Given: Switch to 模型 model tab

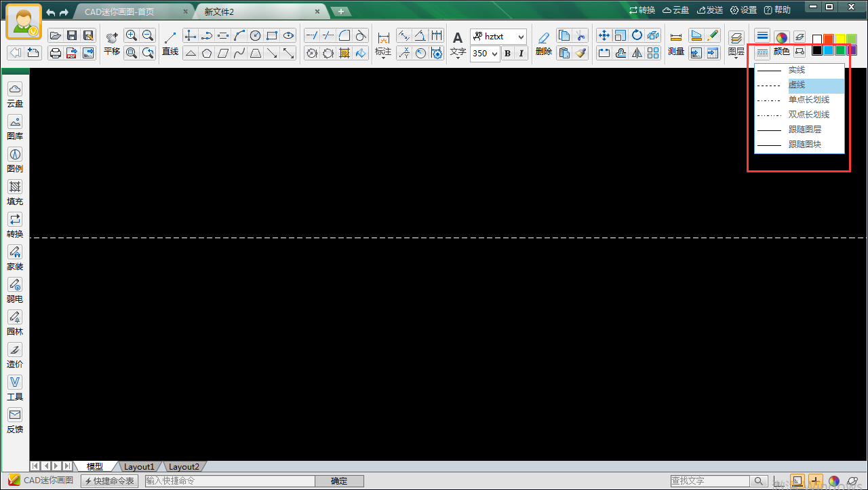Looking at the screenshot, I should point(95,467).
